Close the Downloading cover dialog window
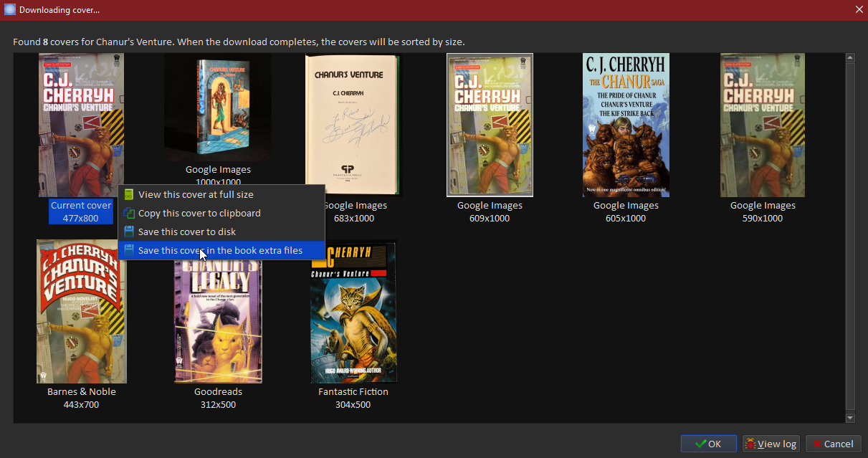The height and width of the screenshot is (458, 868). [x=859, y=9]
